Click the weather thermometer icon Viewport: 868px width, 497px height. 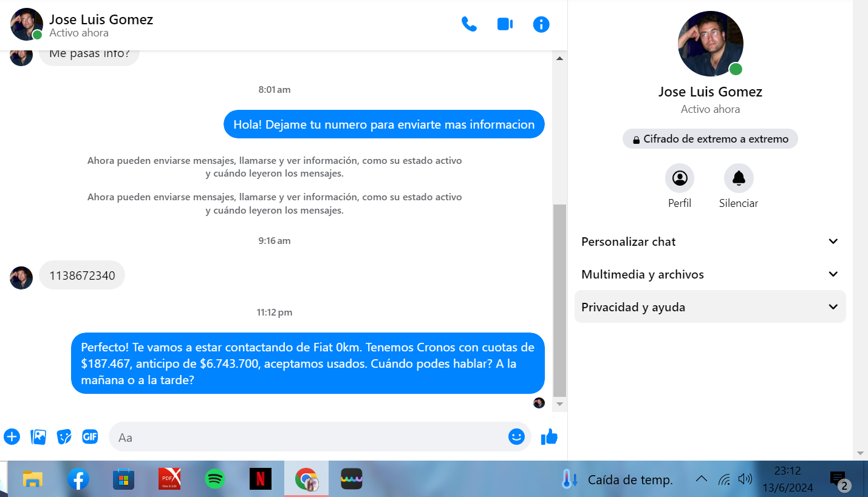(x=569, y=479)
